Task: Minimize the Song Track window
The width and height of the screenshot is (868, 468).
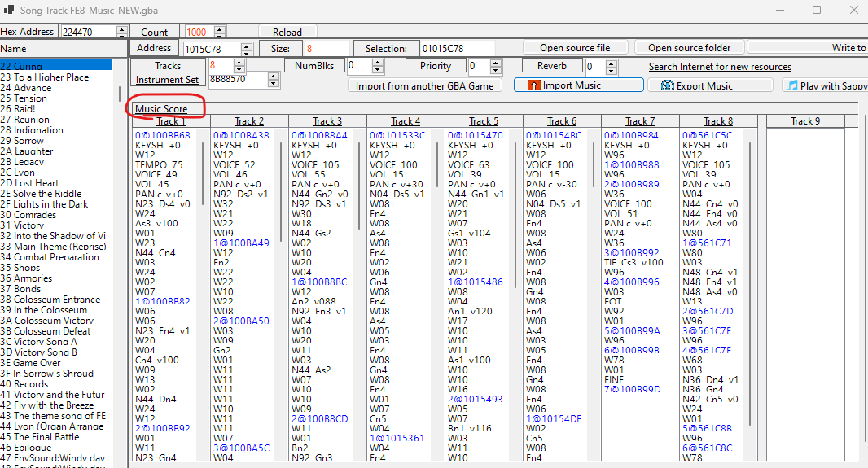Action: [x=779, y=10]
